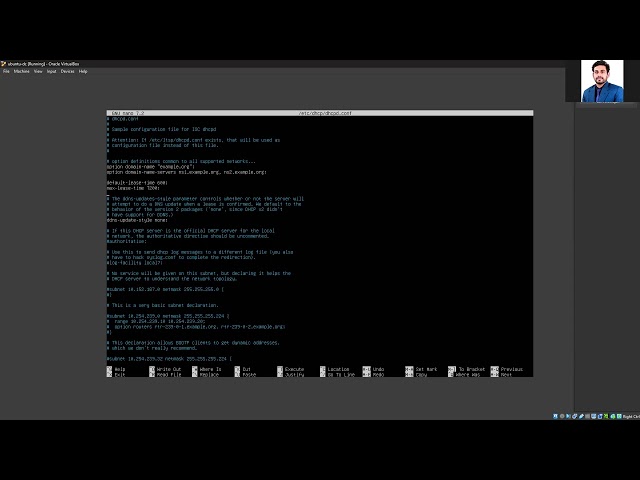Click the display status icon
640x480 pixels.
(x=594, y=416)
